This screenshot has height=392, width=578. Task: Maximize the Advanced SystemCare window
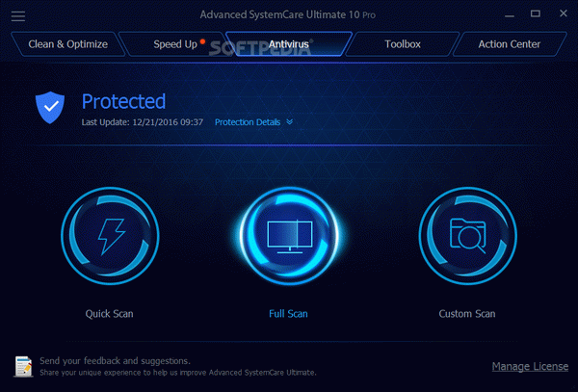[536, 14]
